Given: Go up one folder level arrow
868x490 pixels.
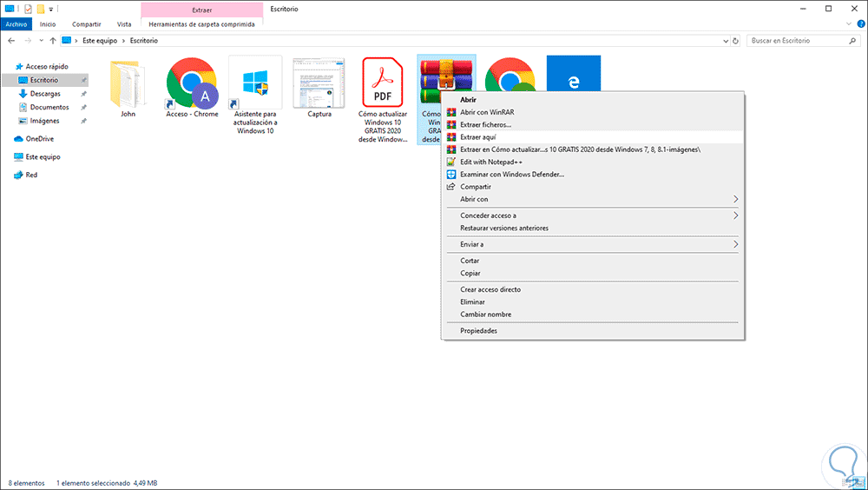Looking at the screenshot, I should (x=53, y=41).
